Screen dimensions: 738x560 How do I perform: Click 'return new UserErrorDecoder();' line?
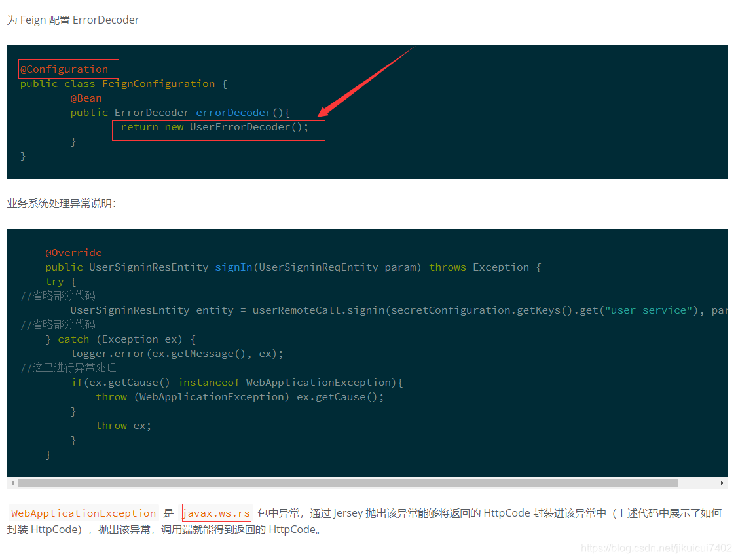pyautogui.click(x=215, y=127)
